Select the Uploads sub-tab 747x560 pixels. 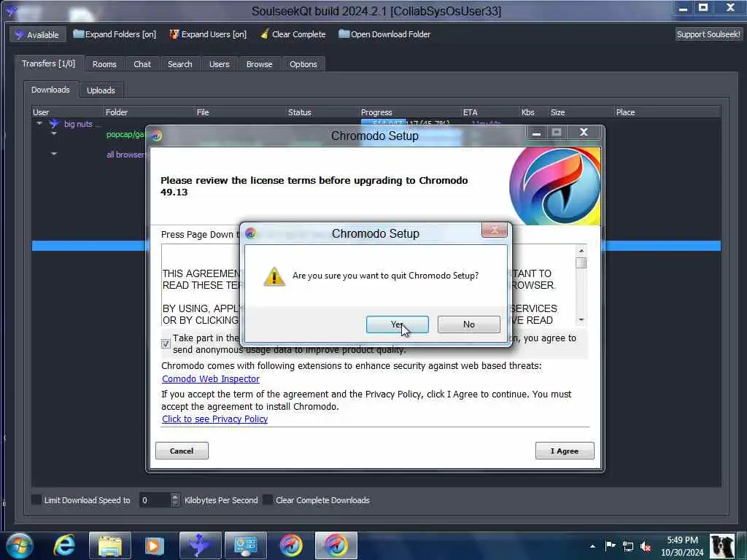click(x=101, y=90)
